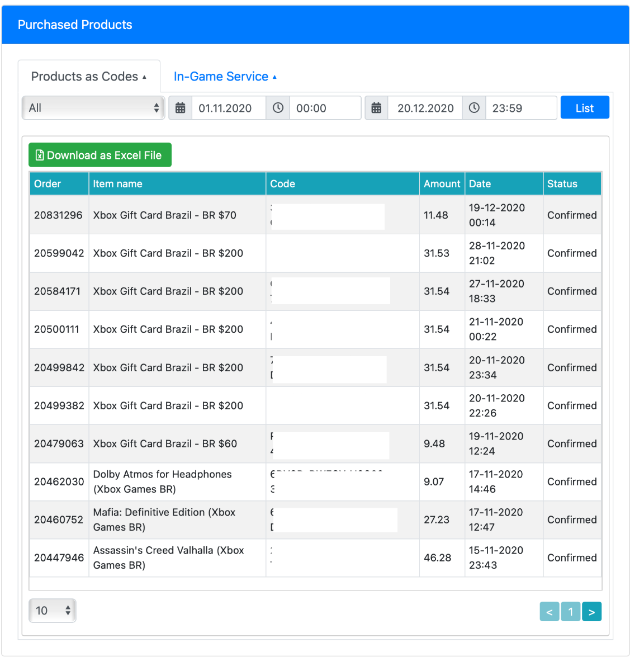The height and width of the screenshot is (671, 644).
Task: Click date 15-11-2020 23:43
Action: (x=496, y=557)
